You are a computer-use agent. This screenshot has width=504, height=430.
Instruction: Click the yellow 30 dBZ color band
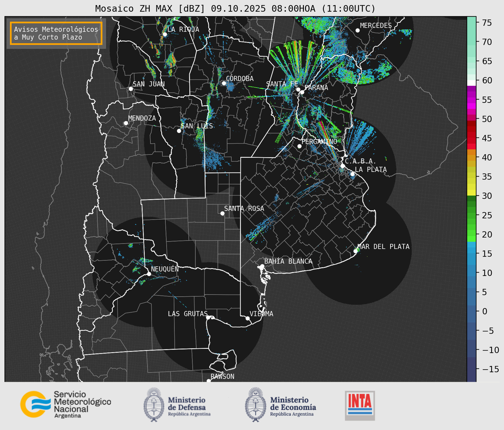tap(471, 193)
